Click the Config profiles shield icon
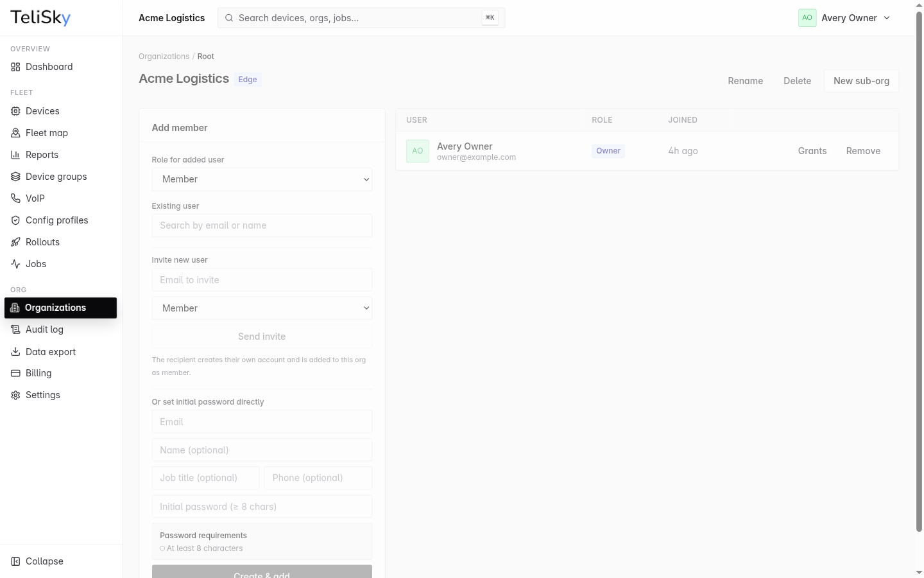924x578 pixels. coord(15,220)
